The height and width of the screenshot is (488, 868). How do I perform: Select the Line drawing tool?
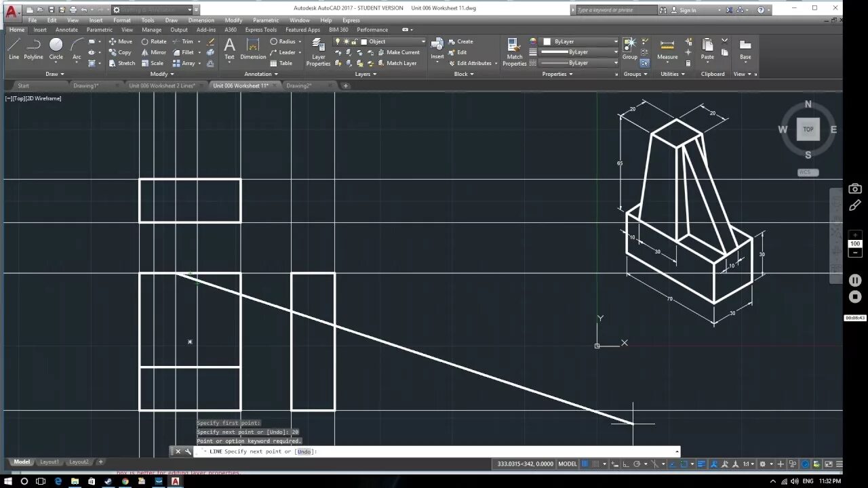[x=14, y=49]
